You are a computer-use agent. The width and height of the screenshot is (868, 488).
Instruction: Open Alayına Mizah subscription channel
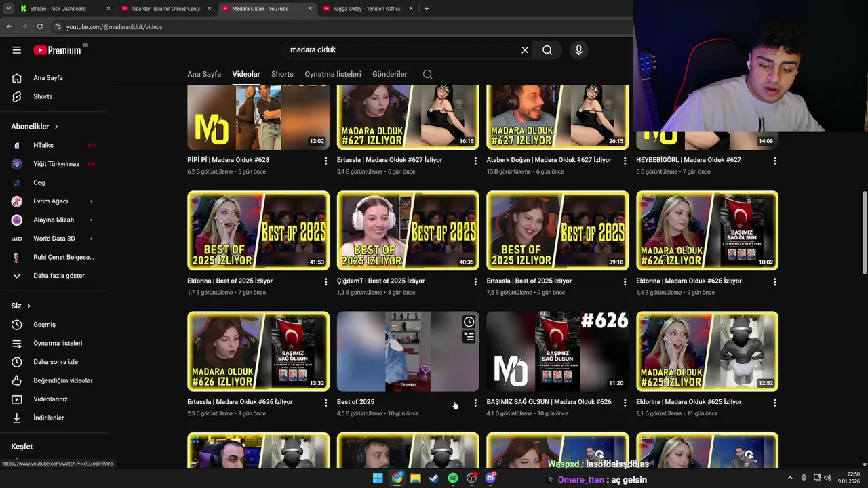[x=54, y=220]
